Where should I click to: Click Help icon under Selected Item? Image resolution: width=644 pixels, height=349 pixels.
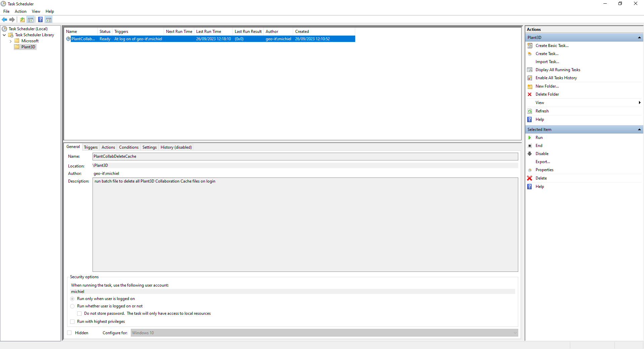point(530,187)
